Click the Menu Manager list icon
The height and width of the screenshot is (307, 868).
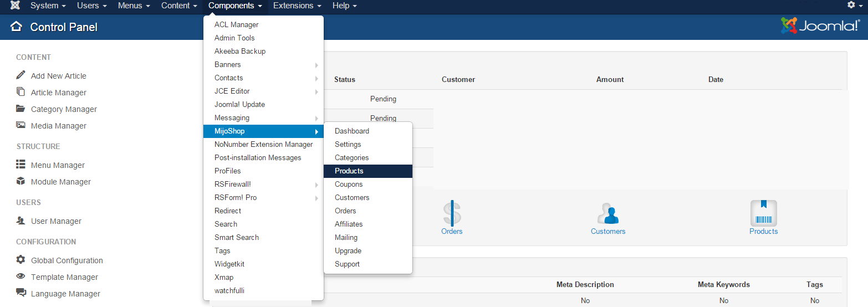[x=21, y=165]
